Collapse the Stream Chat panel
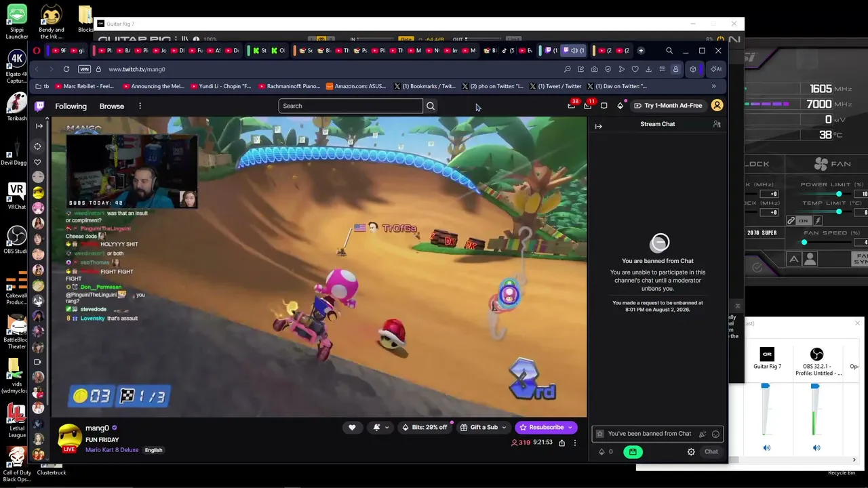This screenshot has width=868, height=488. [x=598, y=126]
